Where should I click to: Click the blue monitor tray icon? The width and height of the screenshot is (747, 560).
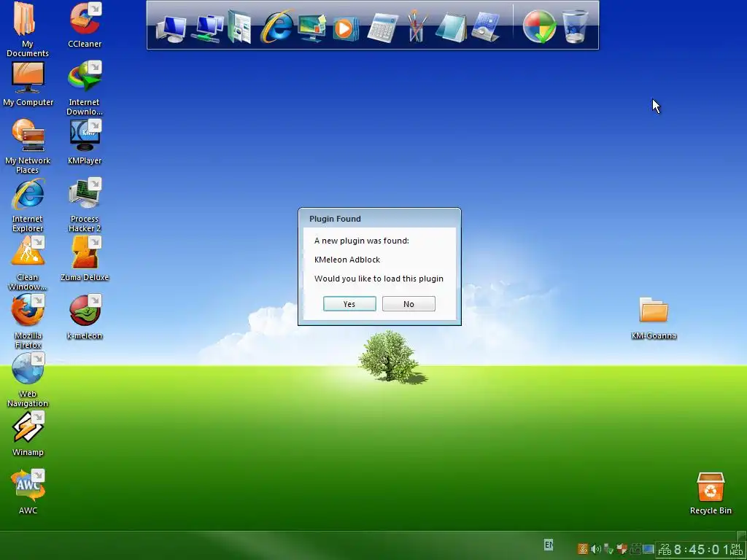click(x=648, y=549)
